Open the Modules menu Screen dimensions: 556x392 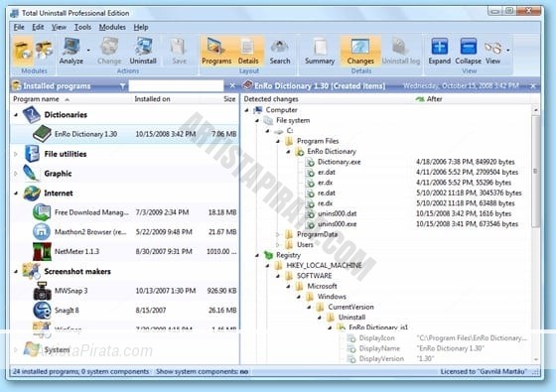tap(112, 28)
